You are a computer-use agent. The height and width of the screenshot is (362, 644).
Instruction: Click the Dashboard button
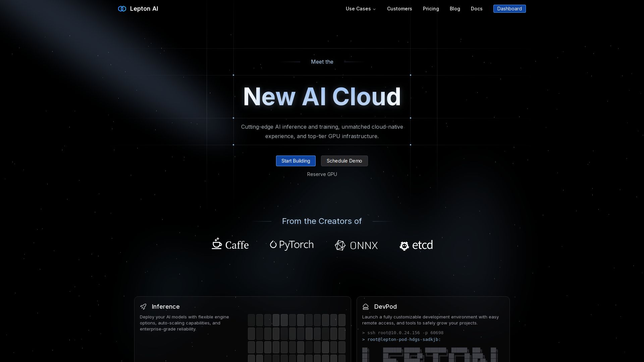coord(509,9)
